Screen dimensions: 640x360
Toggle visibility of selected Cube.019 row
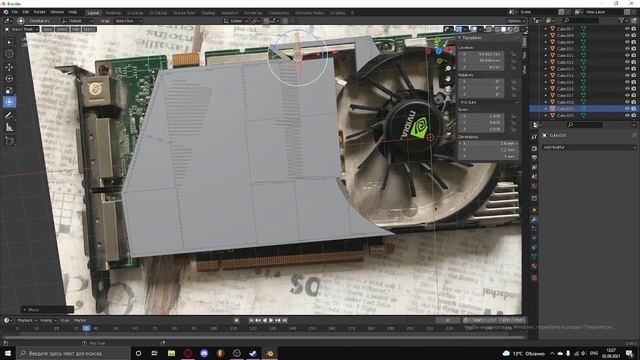[x=627, y=109]
